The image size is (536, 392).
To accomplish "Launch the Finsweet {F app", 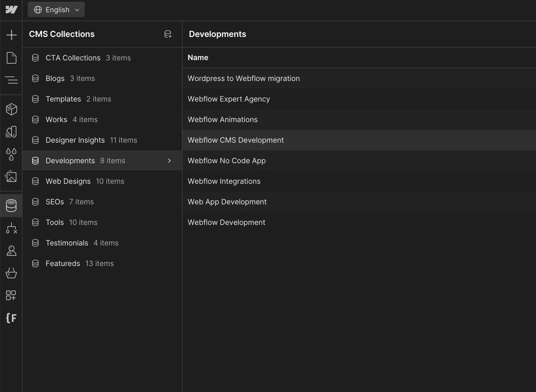I will pyautogui.click(x=11, y=318).
